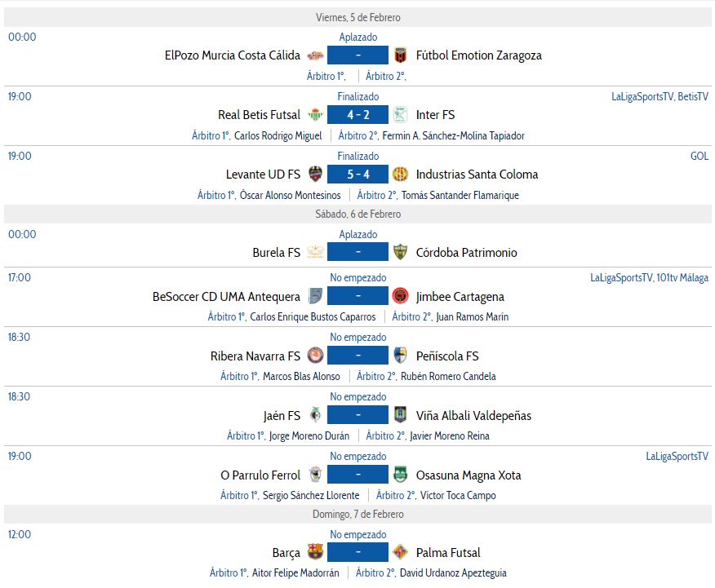This screenshot has height=588, width=715.
Task: Open ElPozo Murcia Costa Cálida team page
Action: point(232,55)
